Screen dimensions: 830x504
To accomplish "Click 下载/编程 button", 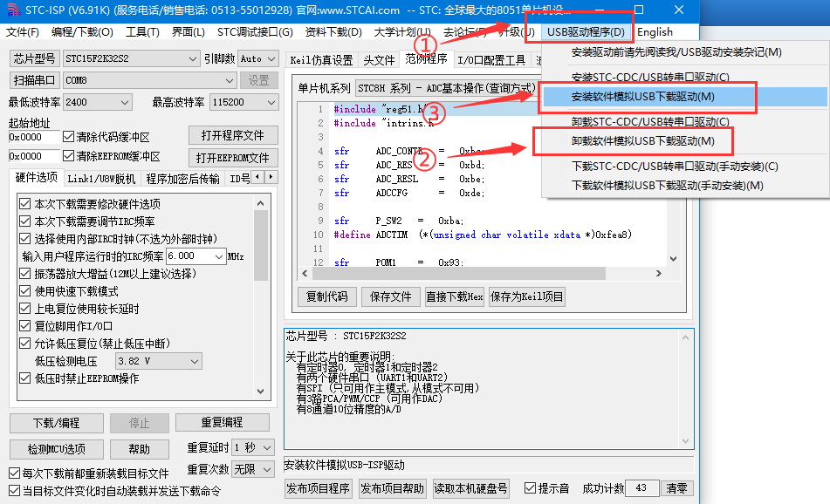I will (x=56, y=423).
